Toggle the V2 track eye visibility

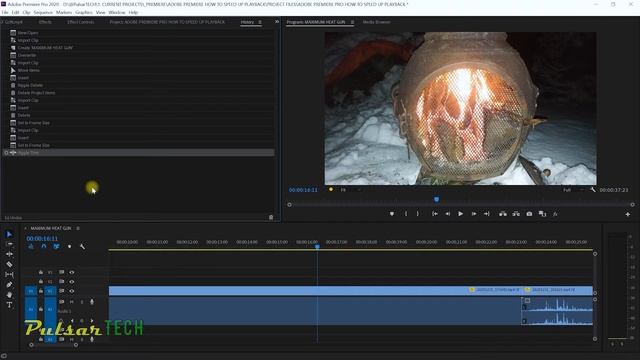[x=72, y=282]
